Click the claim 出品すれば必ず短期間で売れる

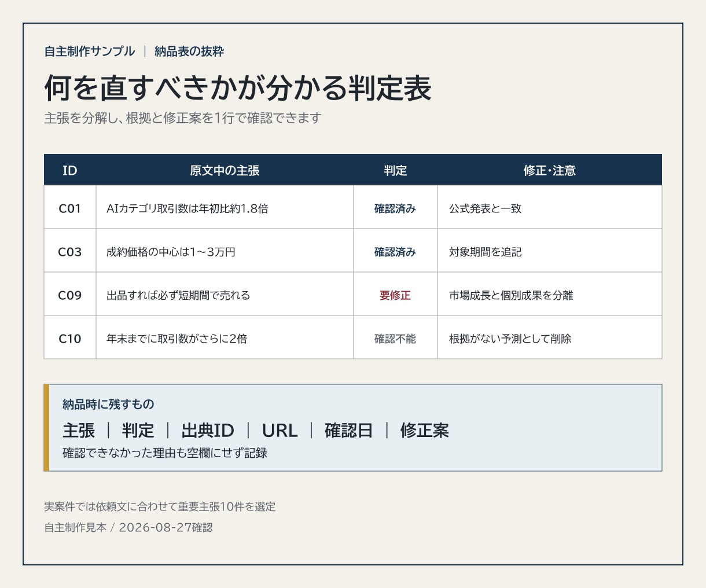178,295
